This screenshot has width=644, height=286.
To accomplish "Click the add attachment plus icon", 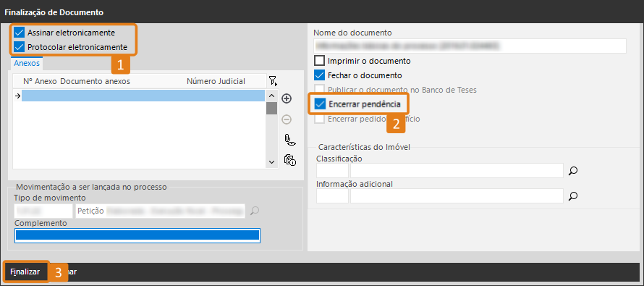I will (287, 98).
